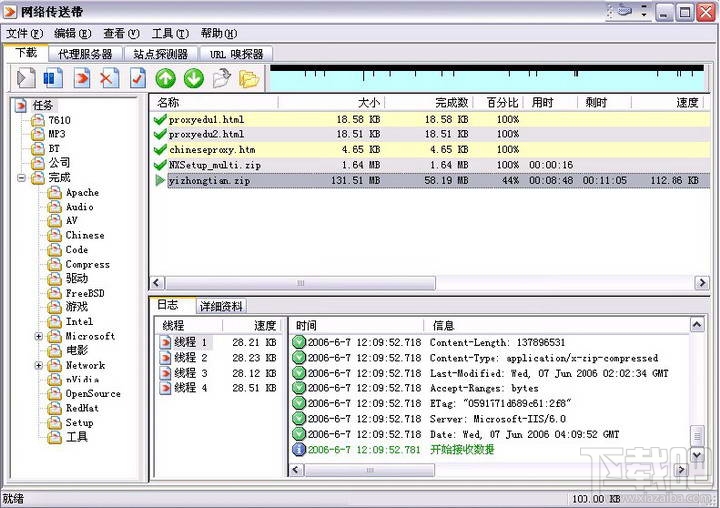
Task: Click the red-arrow new task toolbar icon
Action: pyautogui.click(x=83, y=78)
